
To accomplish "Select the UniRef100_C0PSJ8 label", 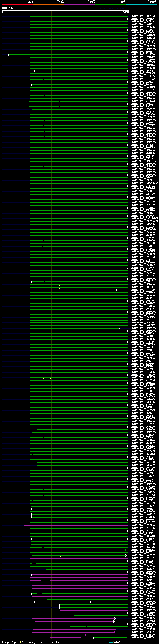I will pos(143,68).
